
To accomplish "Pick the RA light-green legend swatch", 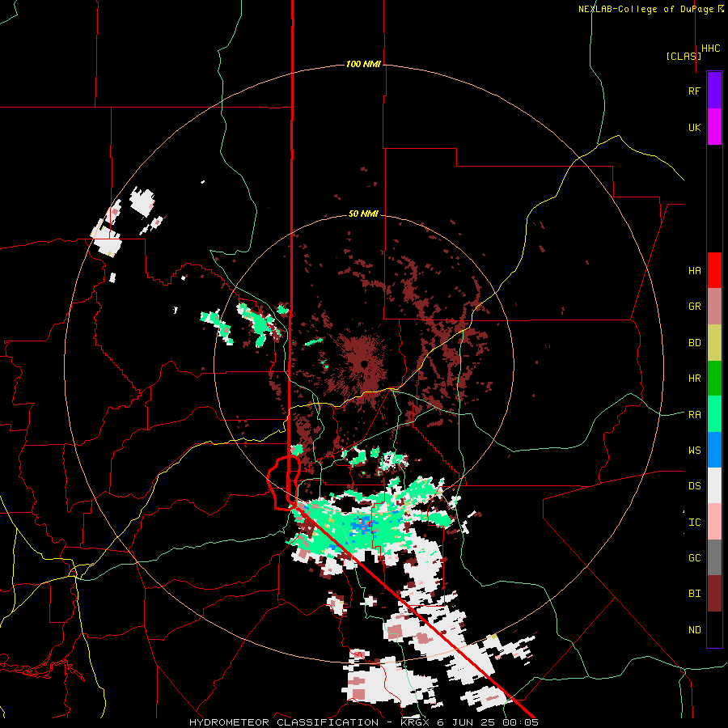I will pos(714,414).
